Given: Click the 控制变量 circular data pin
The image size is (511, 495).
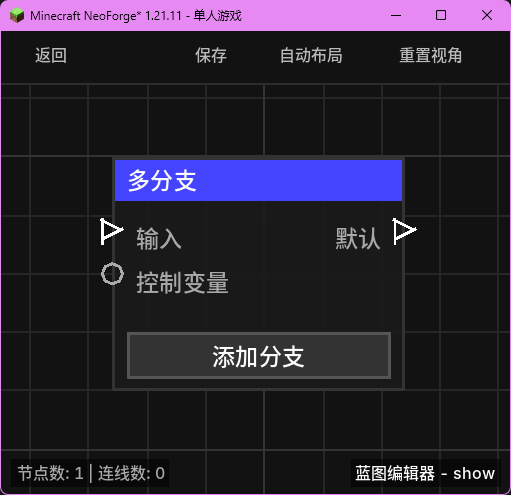Looking at the screenshot, I should point(112,274).
